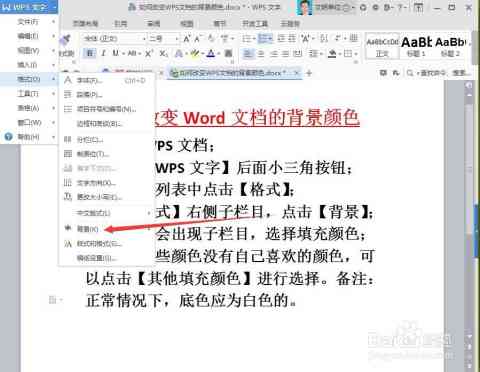Decrease font size with smaller A button
Screen dimensions: 480x372
click(x=198, y=39)
